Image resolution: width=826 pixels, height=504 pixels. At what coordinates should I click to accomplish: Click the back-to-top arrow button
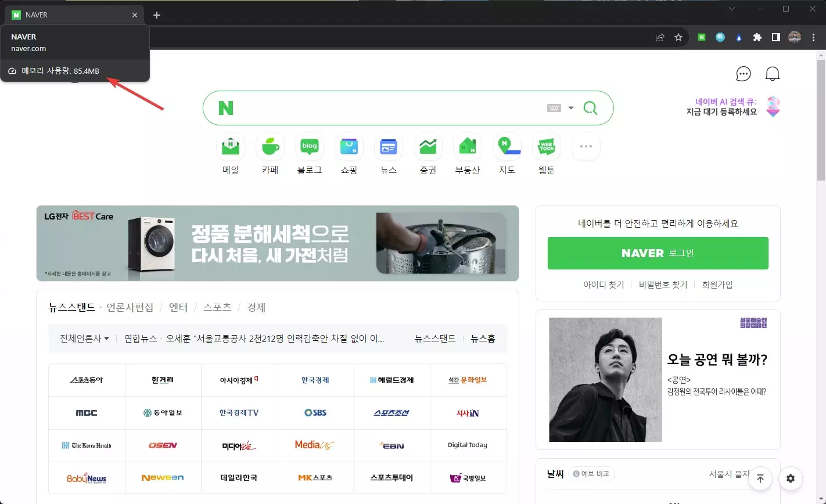pos(760,478)
